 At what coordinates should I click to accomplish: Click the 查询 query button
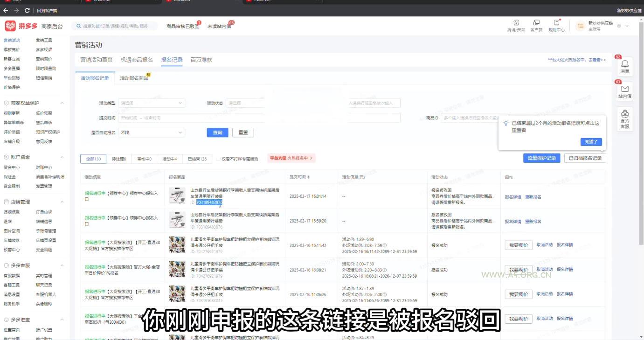click(217, 132)
